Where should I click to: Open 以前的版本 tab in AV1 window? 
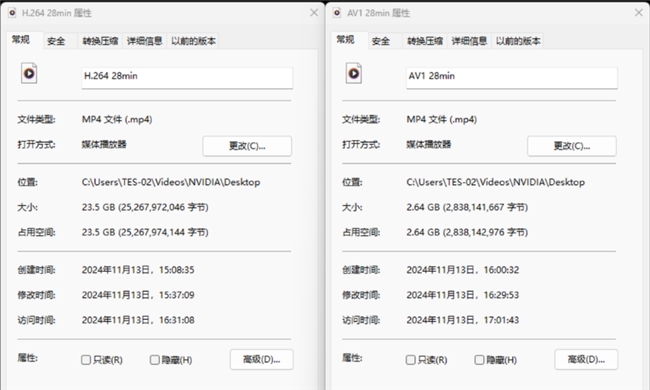518,41
